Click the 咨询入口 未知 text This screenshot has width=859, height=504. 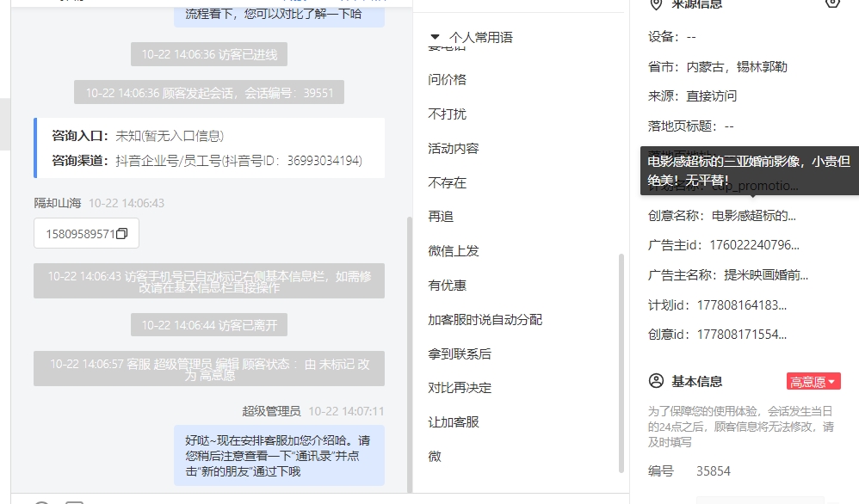click(170, 136)
